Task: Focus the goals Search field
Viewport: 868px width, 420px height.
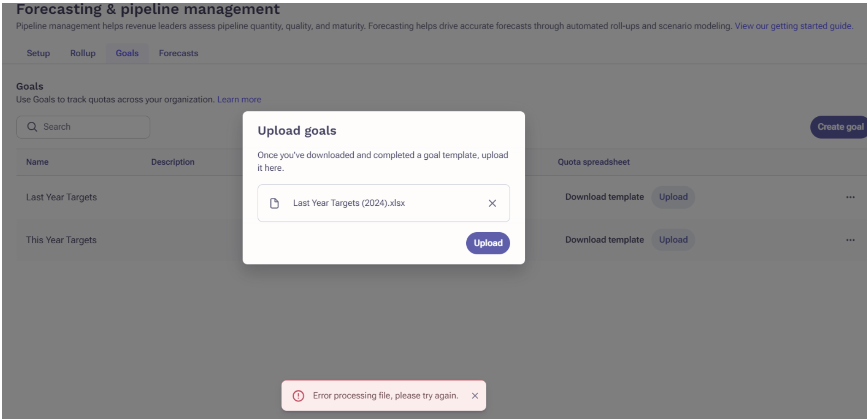Action: pos(83,127)
